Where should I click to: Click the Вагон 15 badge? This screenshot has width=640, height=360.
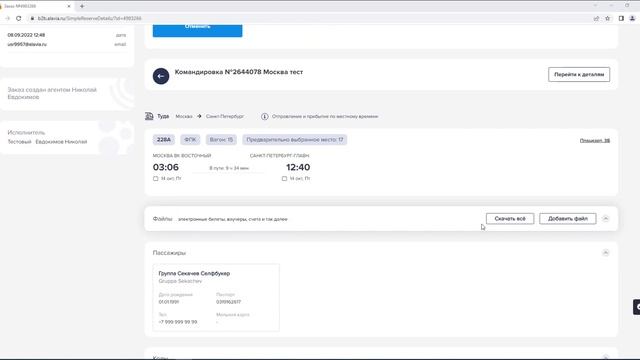click(x=221, y=140)
